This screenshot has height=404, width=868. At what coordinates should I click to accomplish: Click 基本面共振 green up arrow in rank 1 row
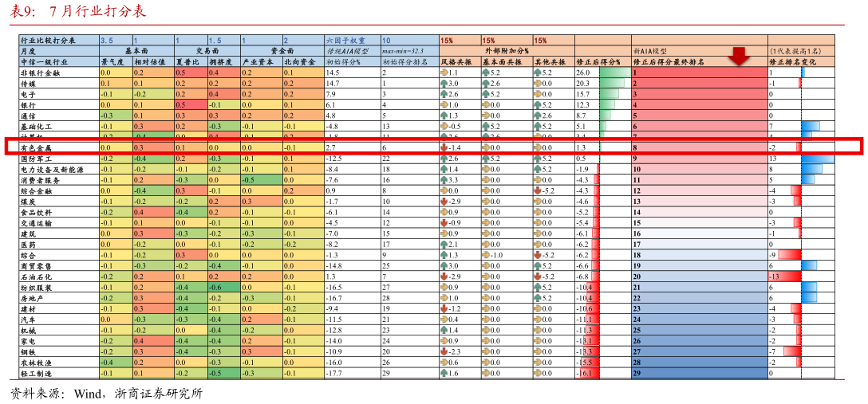[x=485, y=72]
